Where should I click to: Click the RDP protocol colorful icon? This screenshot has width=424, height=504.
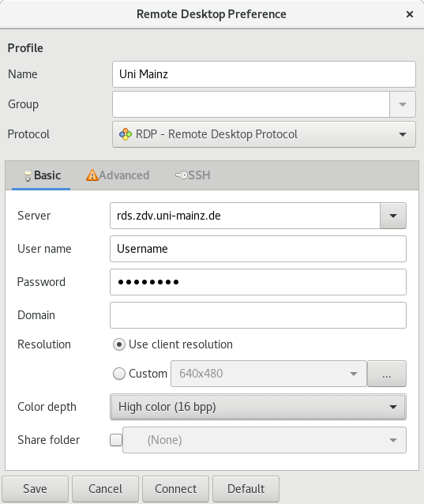126,134
